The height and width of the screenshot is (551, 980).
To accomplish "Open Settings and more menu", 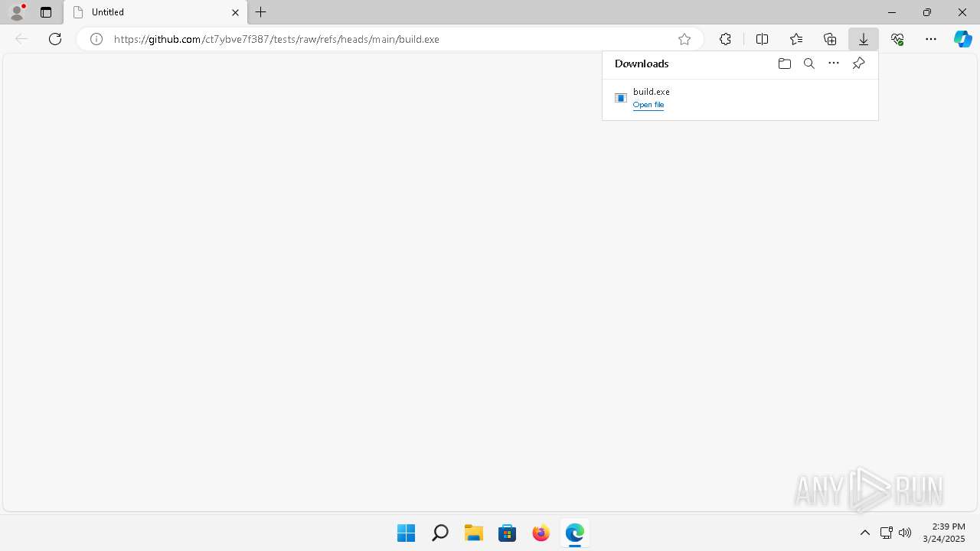I will click(931, 39).
